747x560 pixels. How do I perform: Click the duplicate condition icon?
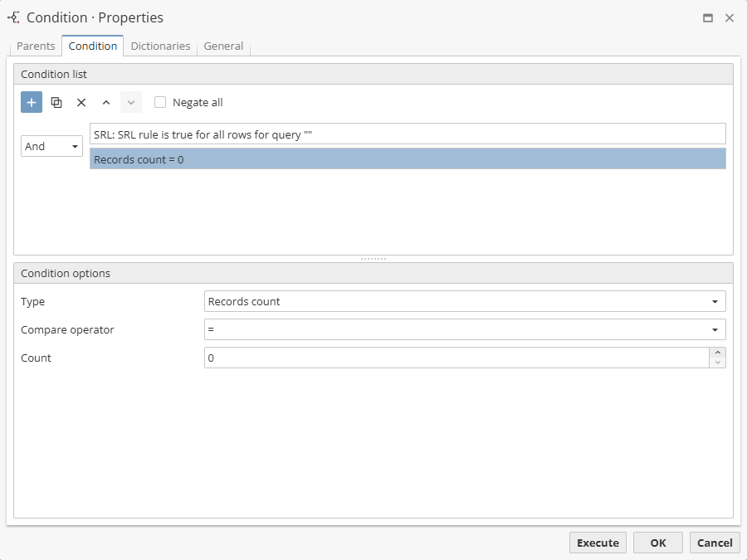click(x=56, y=102)
